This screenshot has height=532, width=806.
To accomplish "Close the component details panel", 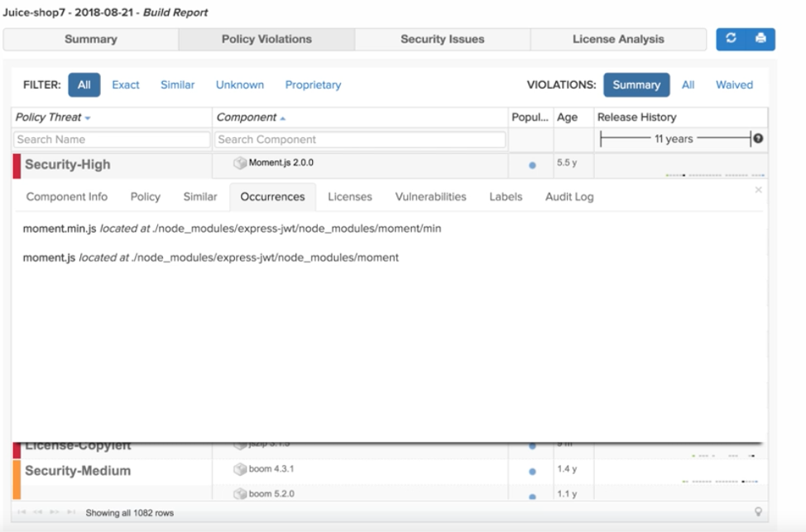I will pos(758,190).
